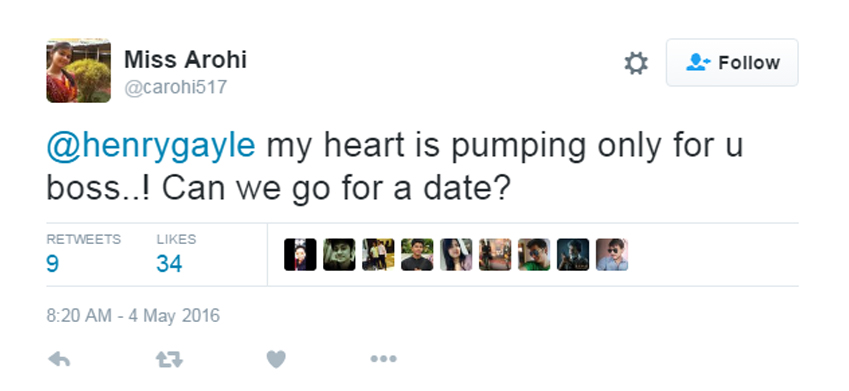Viewport: 849px width, 391px height.
Task: Click the reply arrow icon
Action: tap(59, 359)
